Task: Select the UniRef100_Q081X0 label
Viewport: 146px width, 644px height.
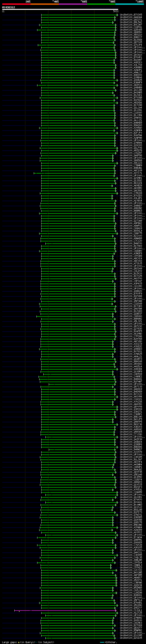Action: (131, 620)
